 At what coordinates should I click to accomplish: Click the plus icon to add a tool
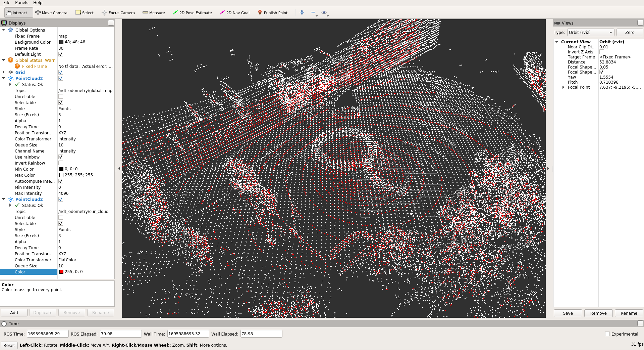coord(302,12)
